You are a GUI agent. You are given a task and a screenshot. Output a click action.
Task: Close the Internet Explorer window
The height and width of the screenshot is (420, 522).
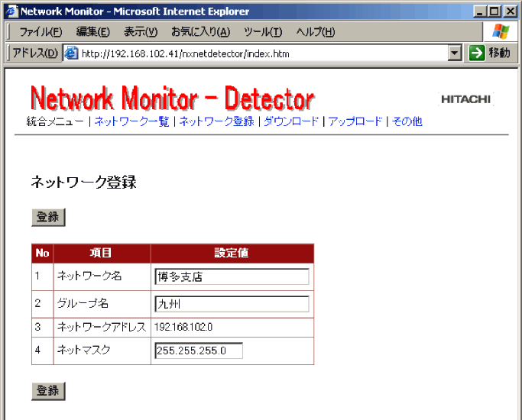click(x=511, y=11)
